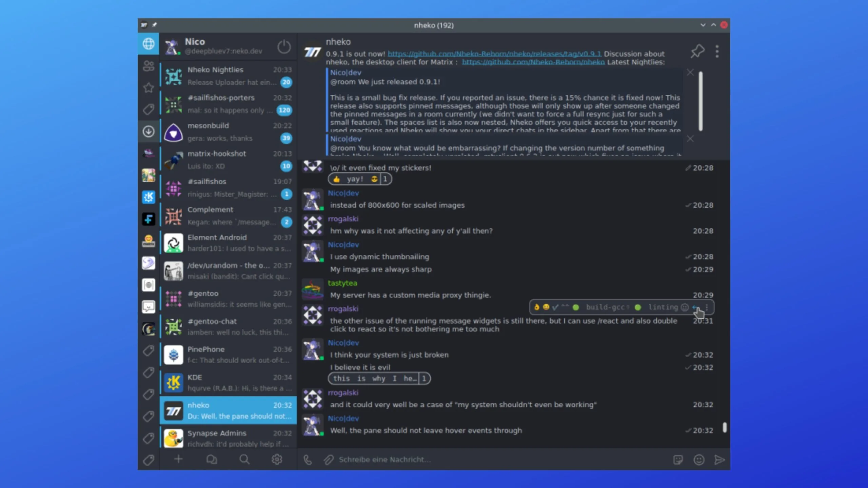868x488 pixels.
Task: Open the #gentoo-chat room
Action: (228, 327)
